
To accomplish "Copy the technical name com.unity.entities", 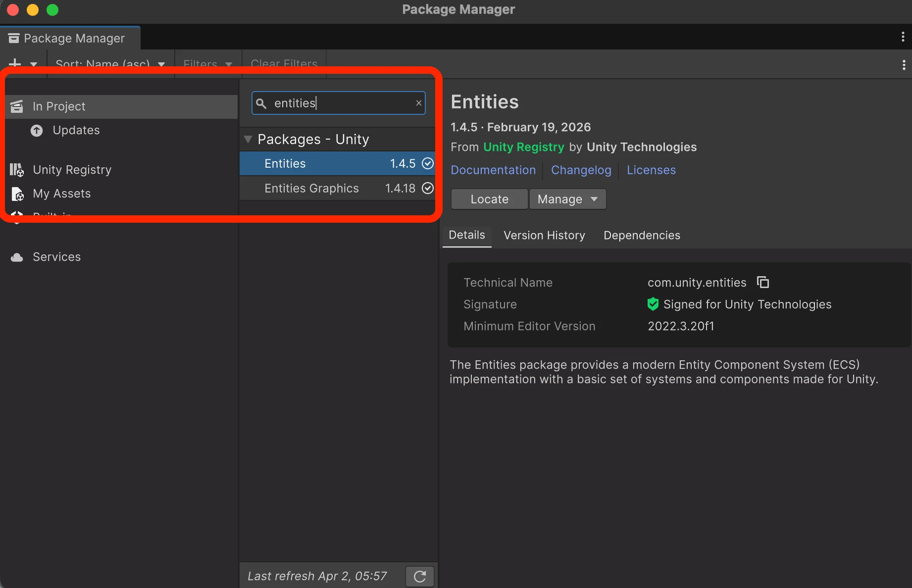I will click(x=763, y=282).
